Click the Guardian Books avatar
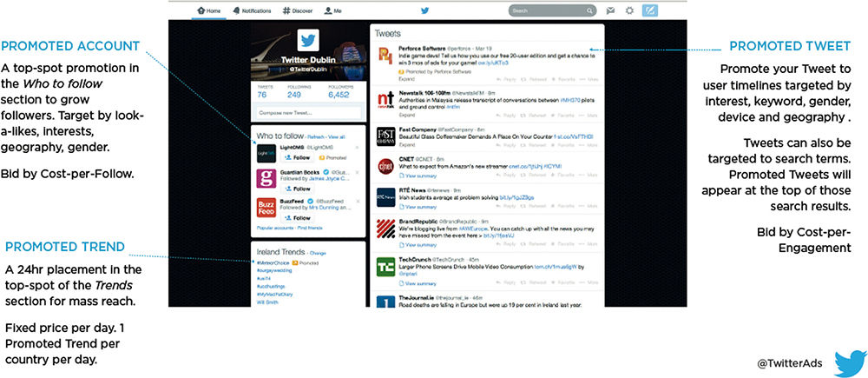The height and width of the screenshot is (378, 868). coord(266,178)
